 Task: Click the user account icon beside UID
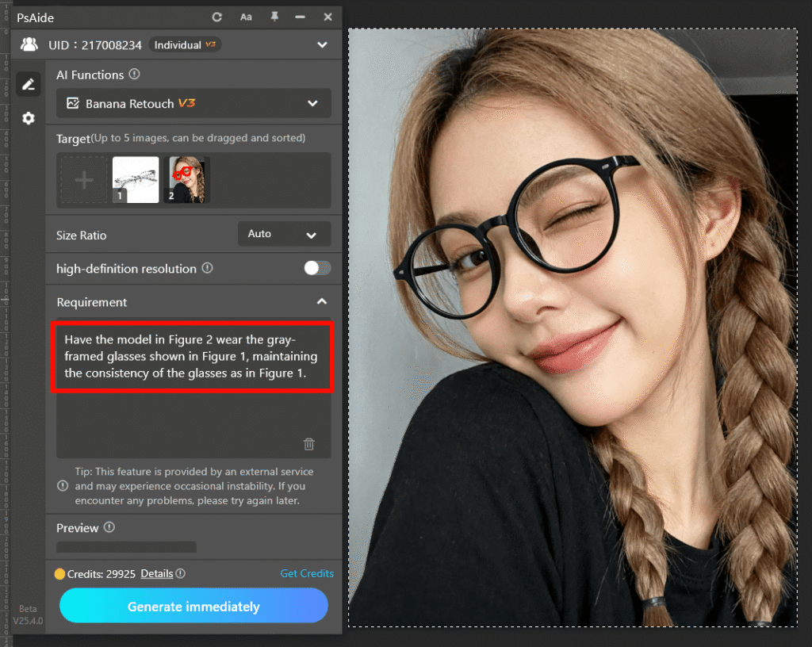click(x=29, y=44)
